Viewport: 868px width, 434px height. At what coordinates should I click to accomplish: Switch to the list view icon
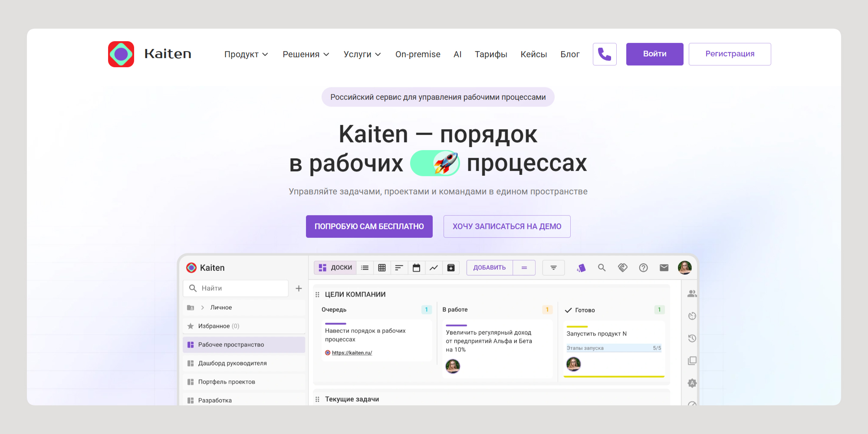365,268
